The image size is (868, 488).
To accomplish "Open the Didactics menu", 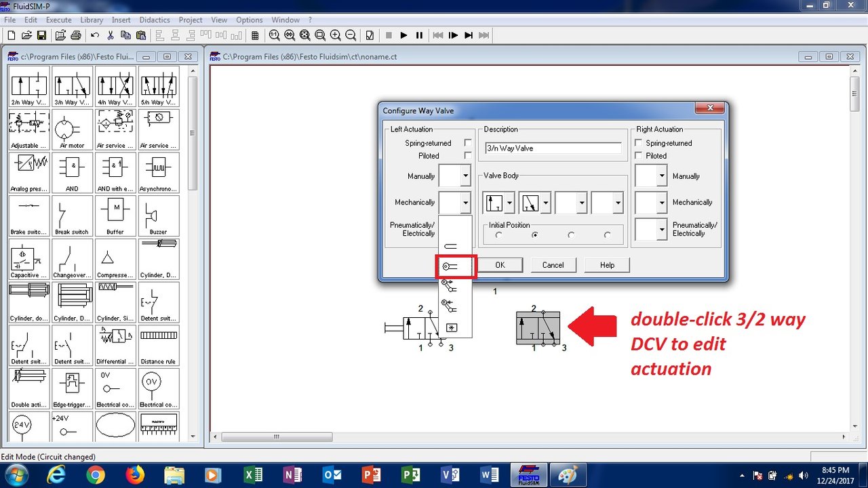I will point(155,20).
